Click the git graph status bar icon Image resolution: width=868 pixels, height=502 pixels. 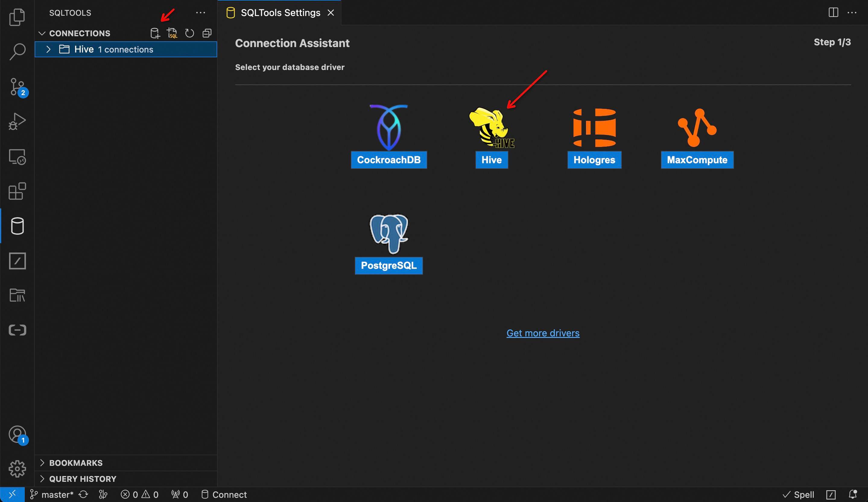tap(103, 494)
